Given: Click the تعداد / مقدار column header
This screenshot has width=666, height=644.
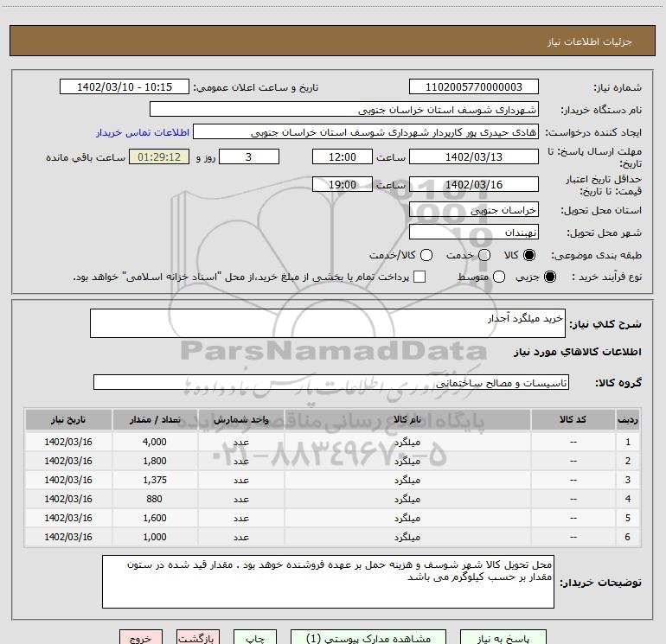Looking at the screenshot, I should click(155, 420).
